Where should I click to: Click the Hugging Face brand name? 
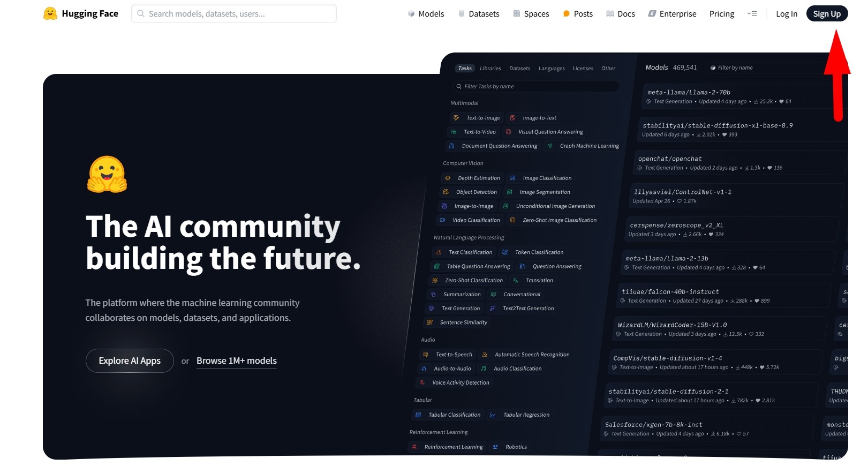tap(90, 13)
